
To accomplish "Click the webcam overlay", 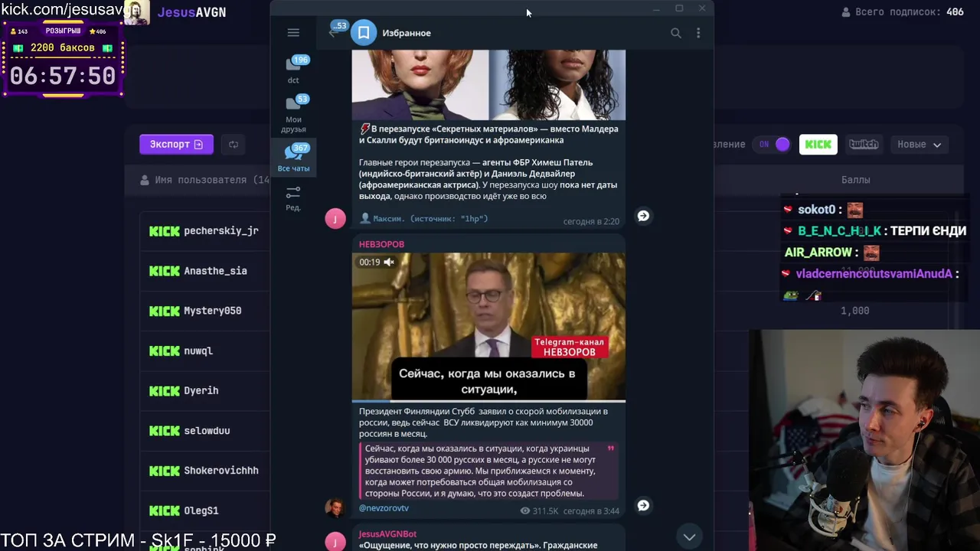I will click(864, 440).
